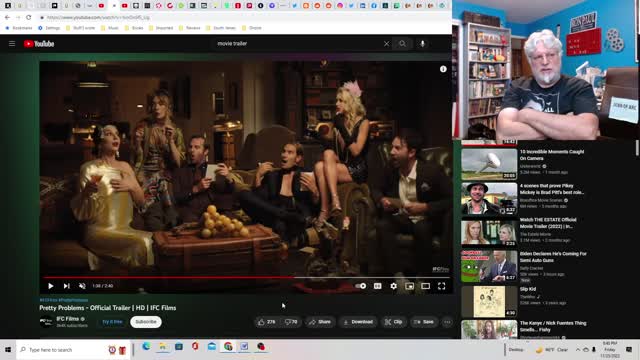
Task: Go back in browser history
Action: [x=7, y=18]
